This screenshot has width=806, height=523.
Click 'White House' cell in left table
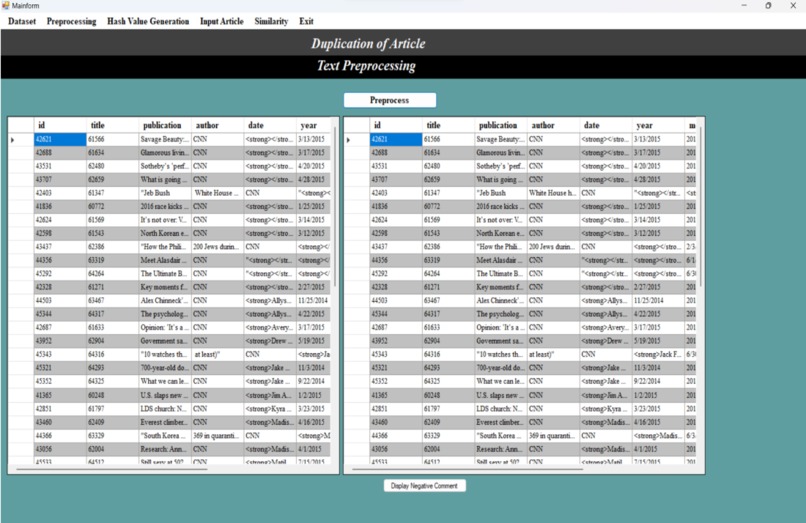217,193
